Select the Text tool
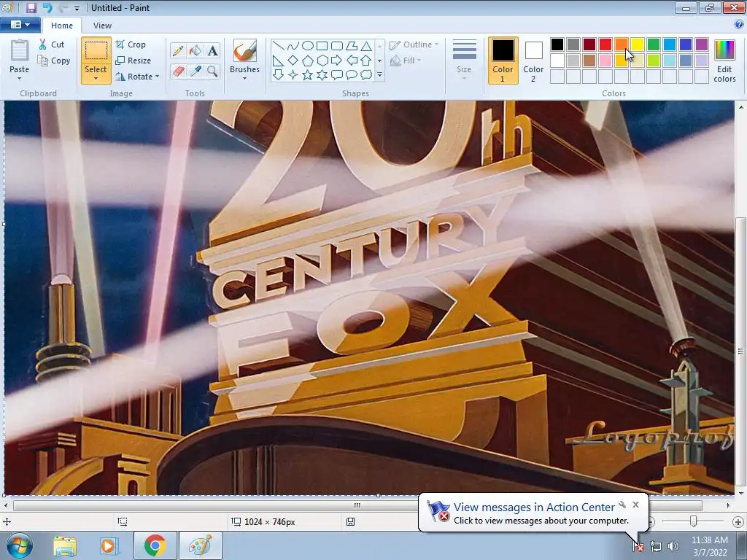The image size is (747, 560). point(212,50)
